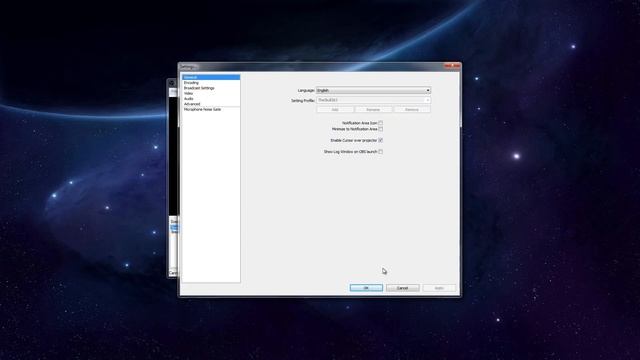Viewport: 640px width, 360px height.
Task: Enable Minimize to Notification Area
Action: point(380,129)
